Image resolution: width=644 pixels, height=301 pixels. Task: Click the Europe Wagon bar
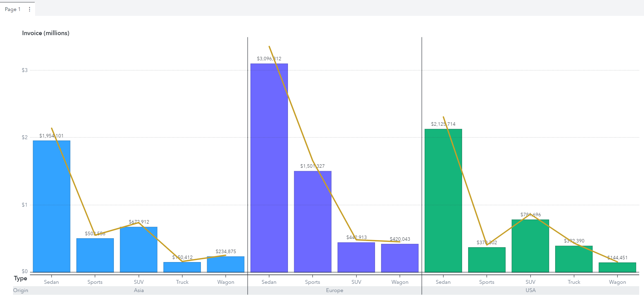tap(400, 258)
